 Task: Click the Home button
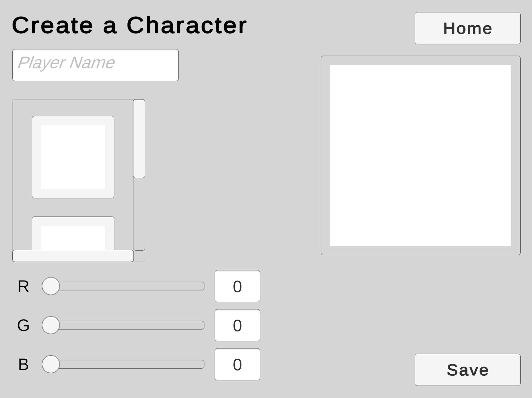click(x=467, y=28)
